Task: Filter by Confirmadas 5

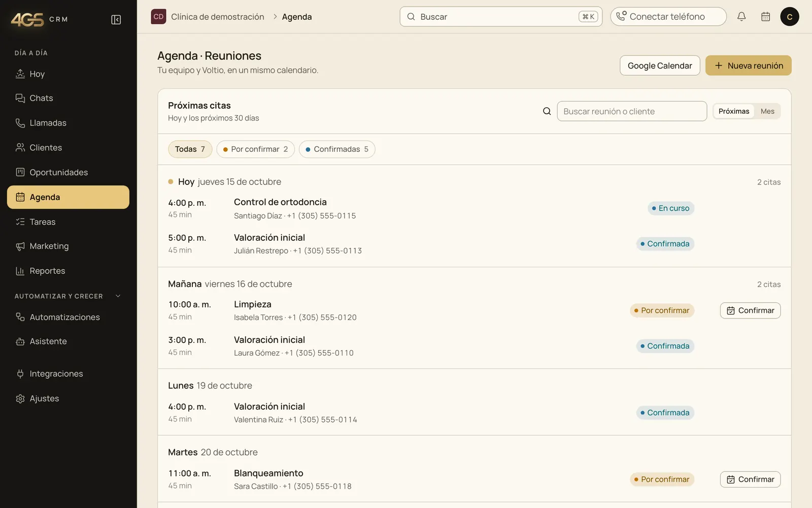Action: (337, 149)
